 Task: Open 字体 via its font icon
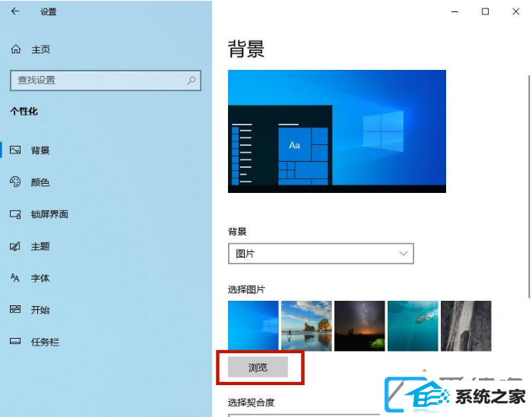point(15,278)
